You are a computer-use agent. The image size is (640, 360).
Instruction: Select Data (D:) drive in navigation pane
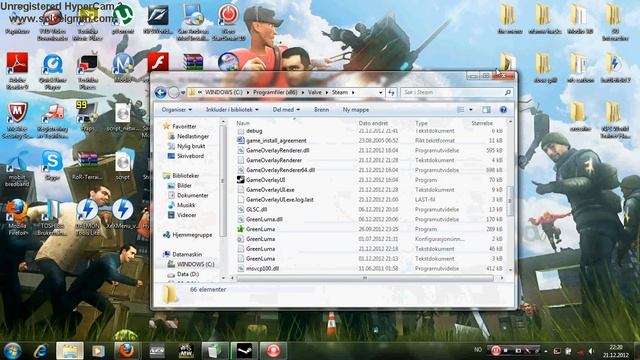point(188,274)
